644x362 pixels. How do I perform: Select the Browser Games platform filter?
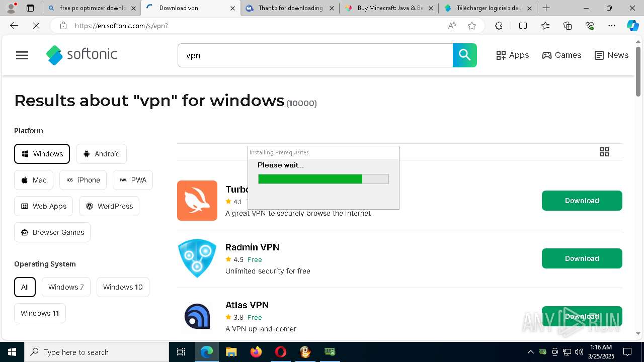pyautogui.click(x=52, y=232)
